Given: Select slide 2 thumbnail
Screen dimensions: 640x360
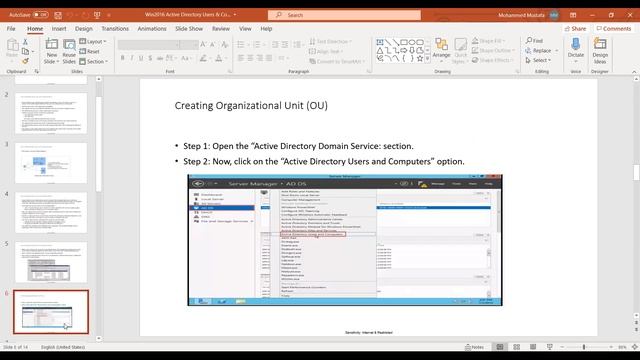Looking at the screenshot, I should 51,113.
